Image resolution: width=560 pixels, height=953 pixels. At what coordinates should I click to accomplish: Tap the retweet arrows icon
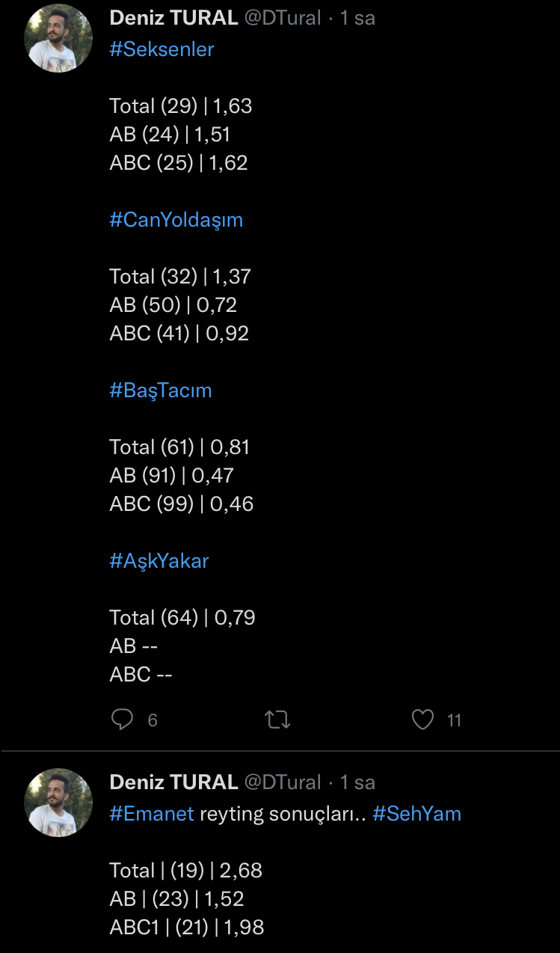coord(277,720)
